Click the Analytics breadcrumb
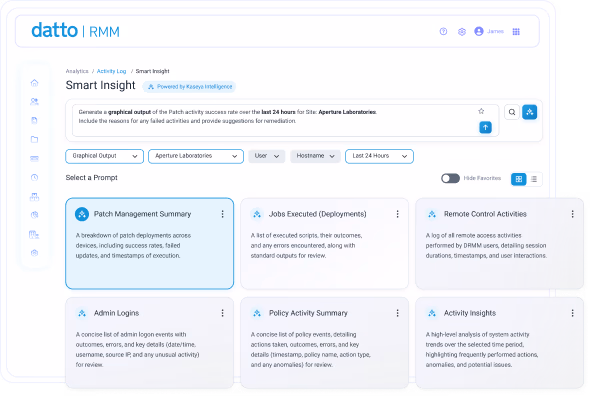The image size is (590, 396). (77, 71)
